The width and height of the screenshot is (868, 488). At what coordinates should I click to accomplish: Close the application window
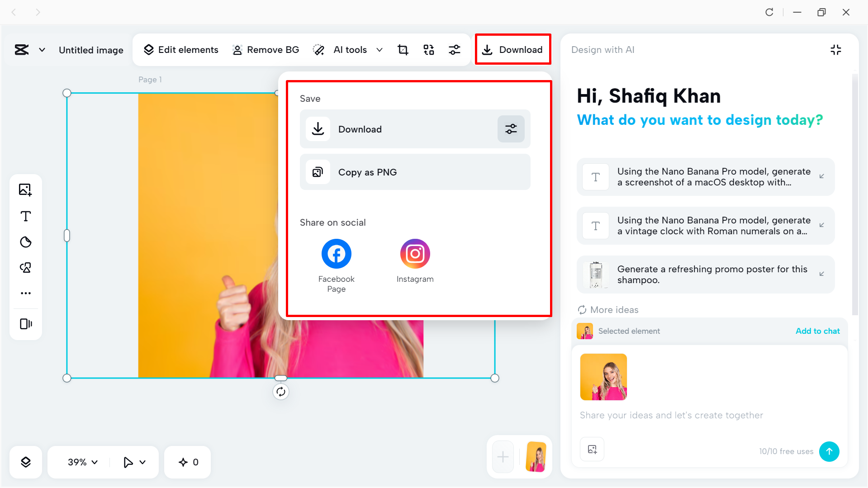846,12
